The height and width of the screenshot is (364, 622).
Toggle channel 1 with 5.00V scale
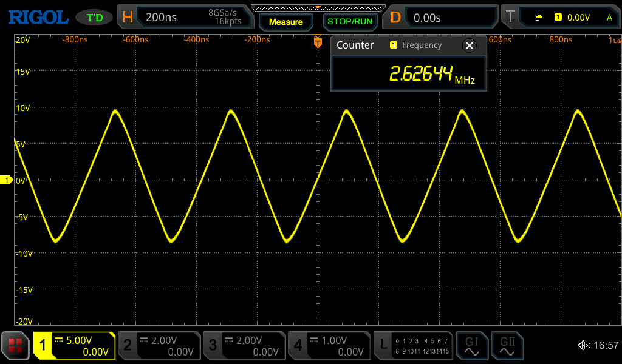[74, 346]
